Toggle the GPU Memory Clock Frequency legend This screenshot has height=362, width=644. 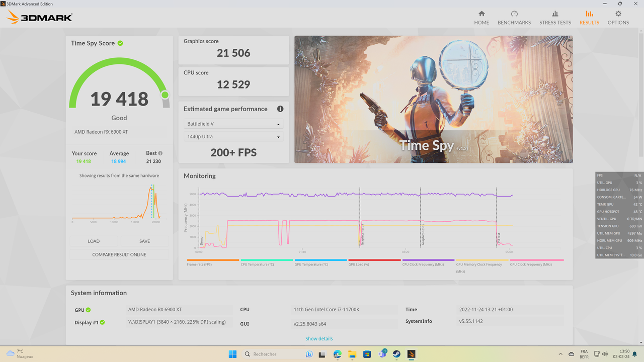(x=482, y=265)
